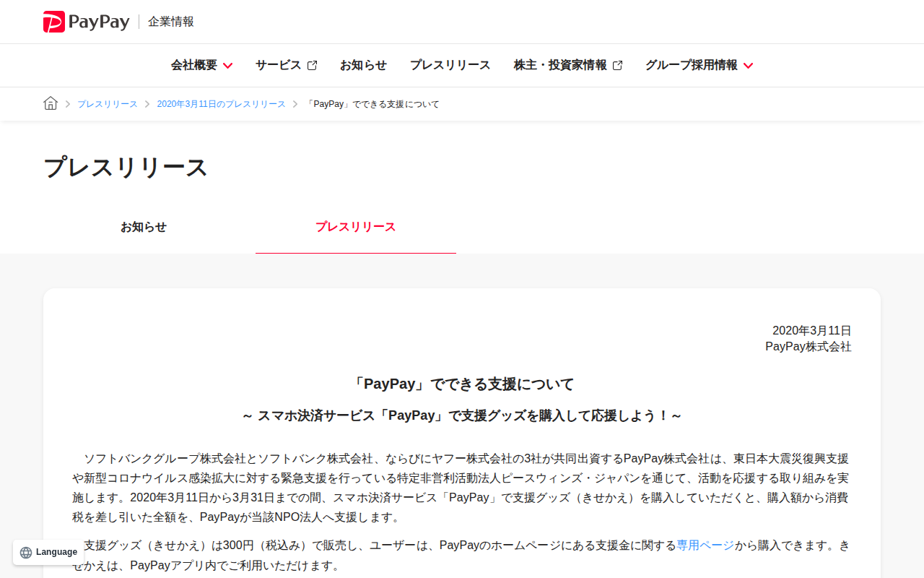Open お知らせ in the top navigation
Image resolution: width=924 pixels, height=578 pixels.
pos(363,65)
